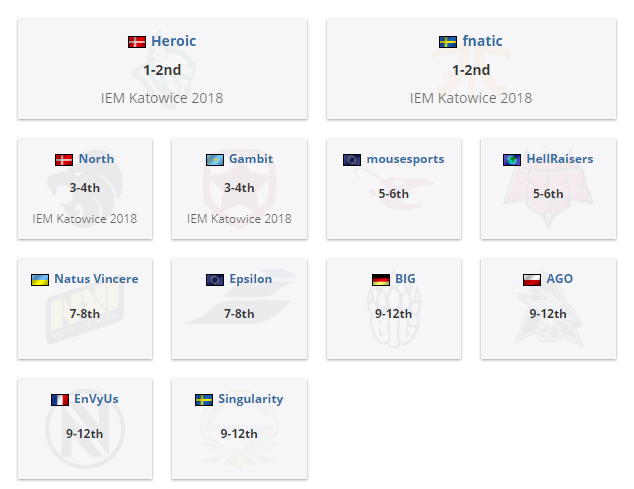Click IEM Katowice 2018 under Heroic
Viewport: 634px width, 489px height.
tap(162, 98)
